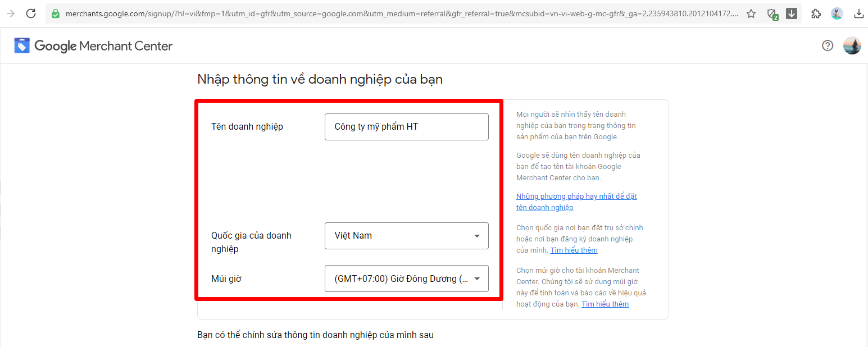Open the Google account avatar menu

[x=852, y=45]
